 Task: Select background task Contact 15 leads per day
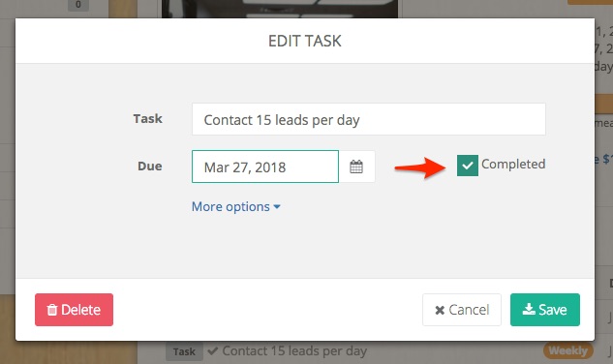tap(294, 350)
